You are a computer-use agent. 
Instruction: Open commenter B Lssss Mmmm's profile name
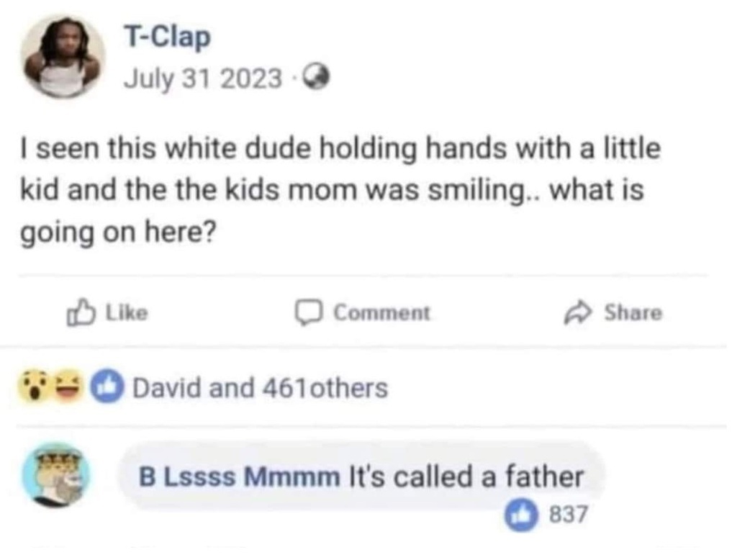point(239,477)
